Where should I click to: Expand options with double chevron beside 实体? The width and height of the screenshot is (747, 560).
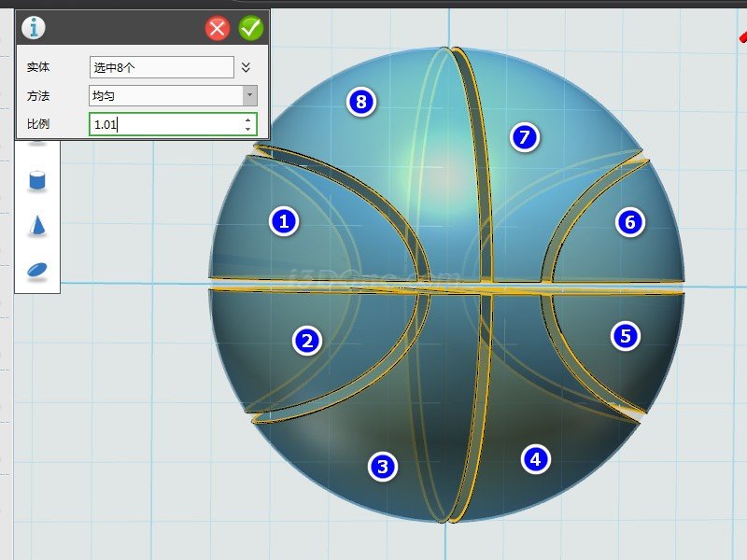click(x=247, y=67)
